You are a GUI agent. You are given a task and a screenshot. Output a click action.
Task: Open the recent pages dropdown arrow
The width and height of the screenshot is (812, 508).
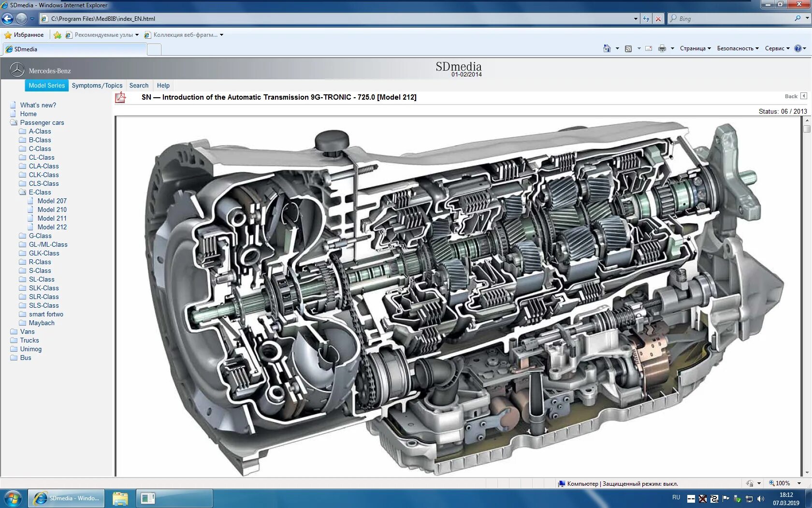pyautogui.click(x=32, y=19)
